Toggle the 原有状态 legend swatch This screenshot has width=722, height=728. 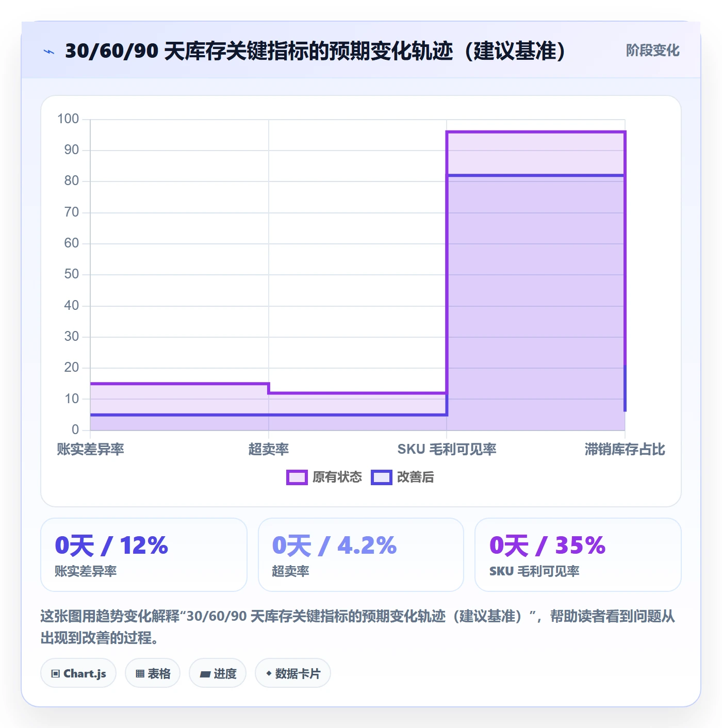point(297,477)
